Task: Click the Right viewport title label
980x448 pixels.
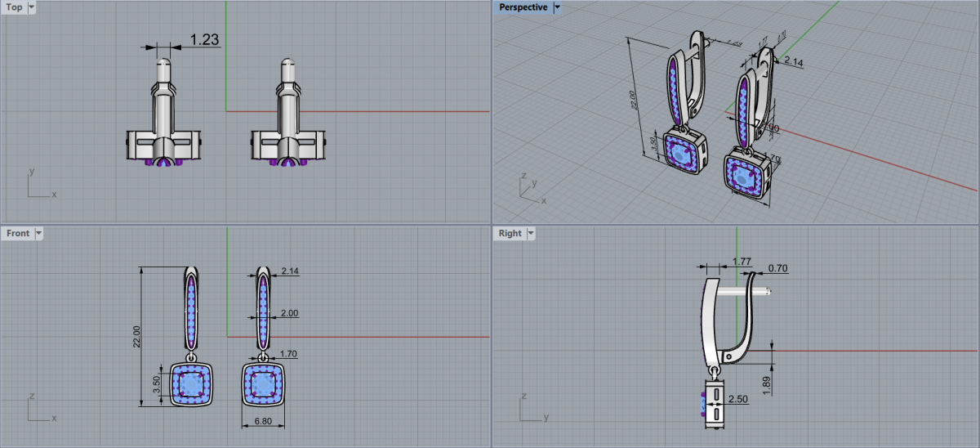Action: tap(510, 233)
